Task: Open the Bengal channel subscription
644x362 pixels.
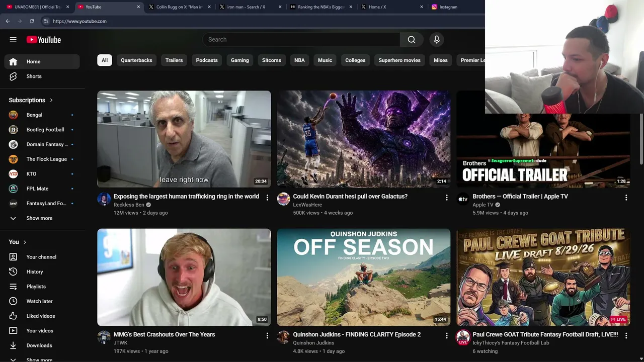Action: point(42,115)
